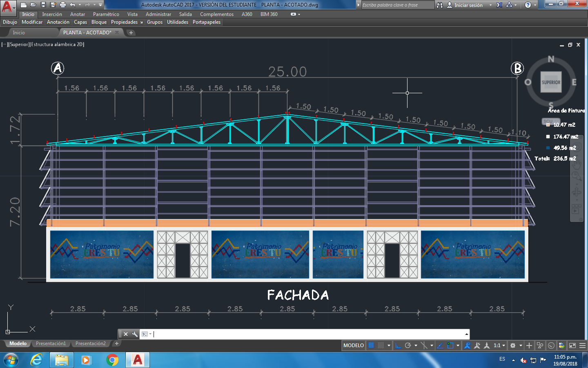This screenshot has width=588, height=368.
Task: Click the Save As icon in Quick Access
Action: [53, 5]
